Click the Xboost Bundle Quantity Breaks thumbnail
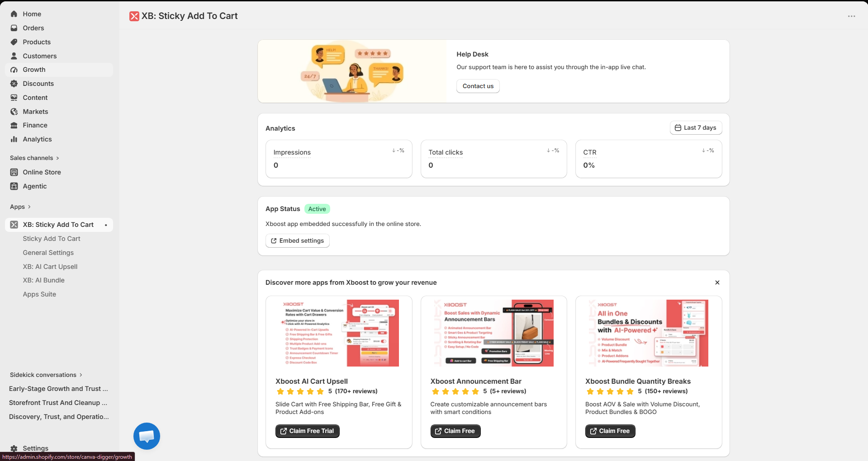This screenshot has width=868, height=461. click(x=649, y=333)
